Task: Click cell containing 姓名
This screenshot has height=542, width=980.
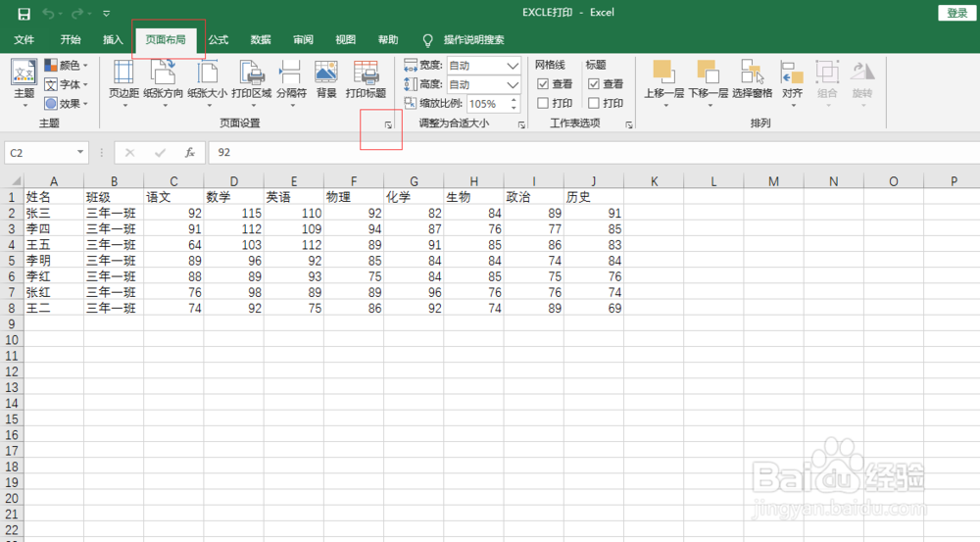Action: [x=54, y=197]
